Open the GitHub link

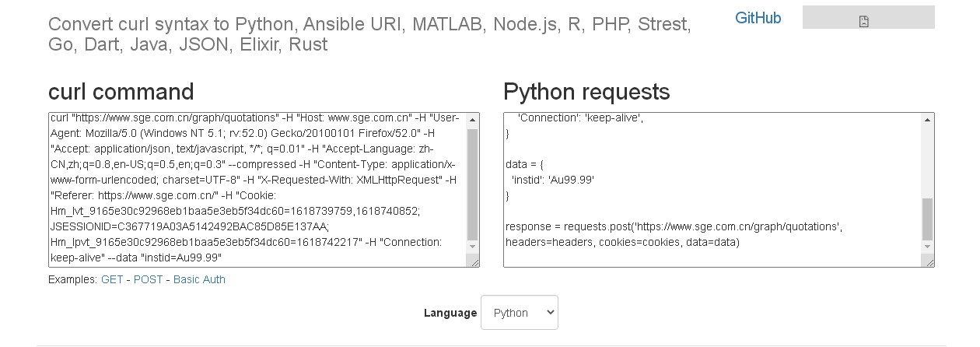[x=758, y=18]
